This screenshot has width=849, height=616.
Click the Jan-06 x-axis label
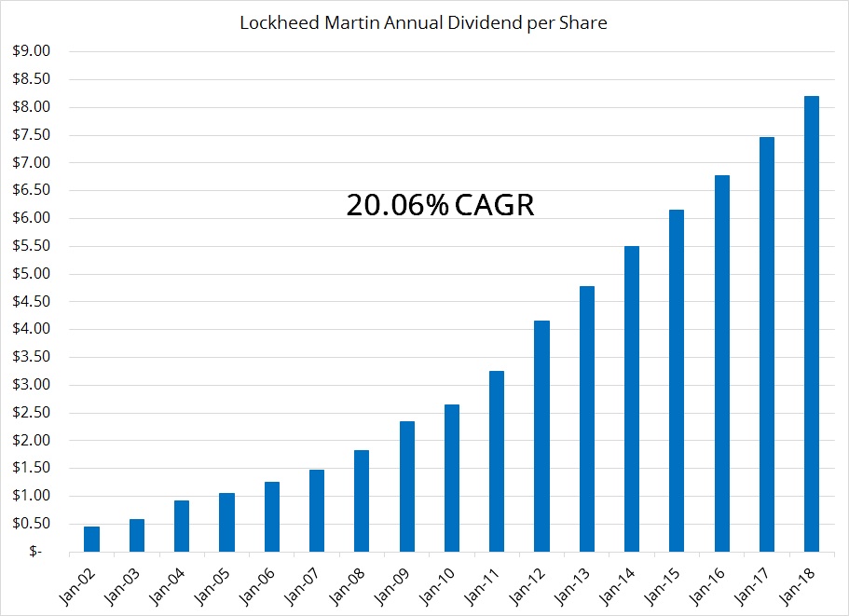pyautogui.click(x=257, y=587)
